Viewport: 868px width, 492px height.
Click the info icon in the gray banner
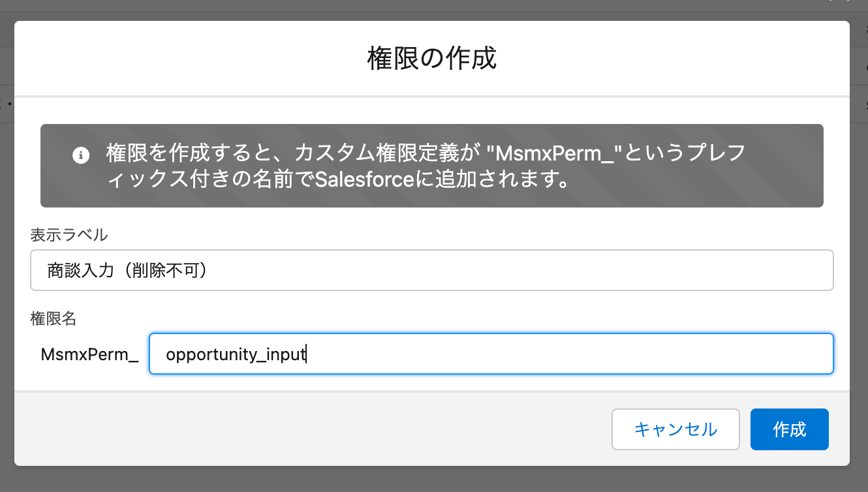pyautogui.click(x=81, y=155)
